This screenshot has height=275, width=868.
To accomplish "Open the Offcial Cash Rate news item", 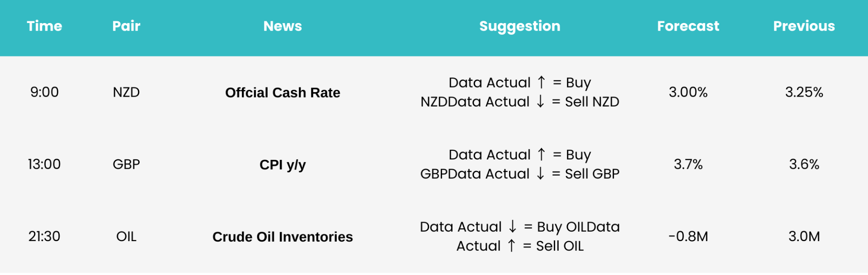I will click(x=283, y=93).
